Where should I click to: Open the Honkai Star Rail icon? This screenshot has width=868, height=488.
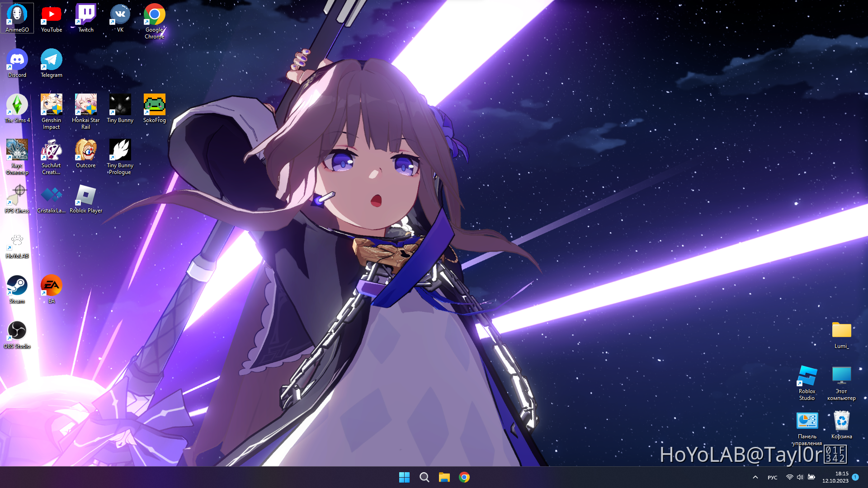coord(86,112)
